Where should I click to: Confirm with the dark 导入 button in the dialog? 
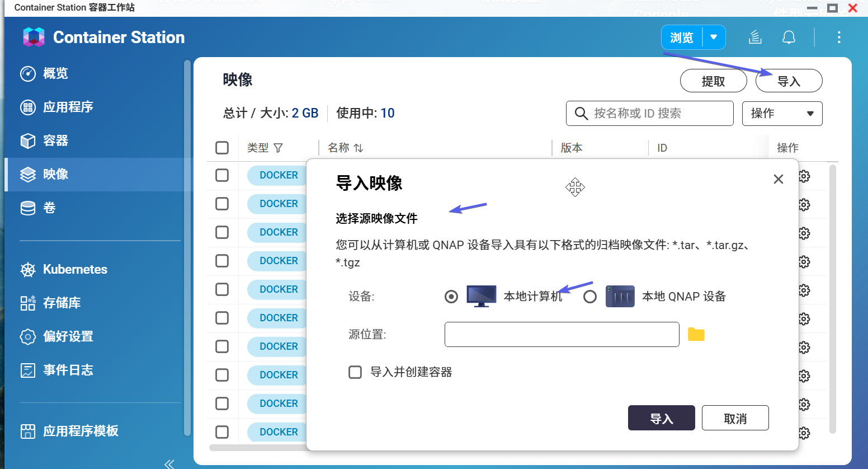click(661, 418)
